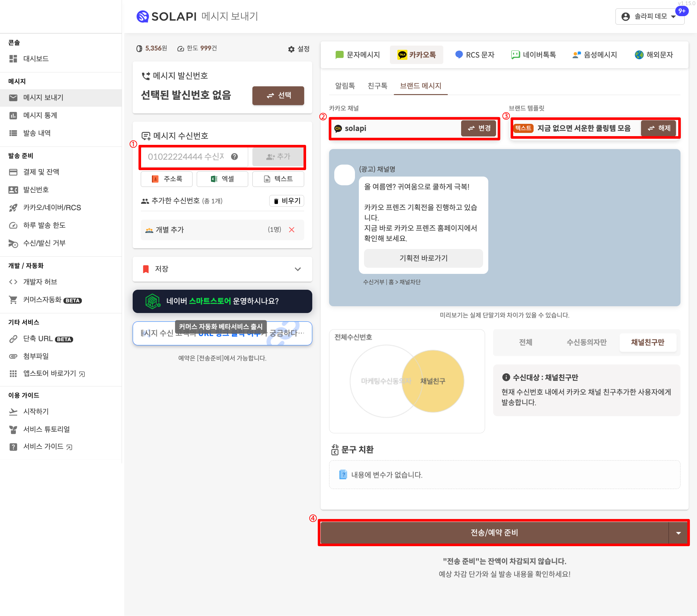Switch to 카카오톡 tab

pos(417,55)
